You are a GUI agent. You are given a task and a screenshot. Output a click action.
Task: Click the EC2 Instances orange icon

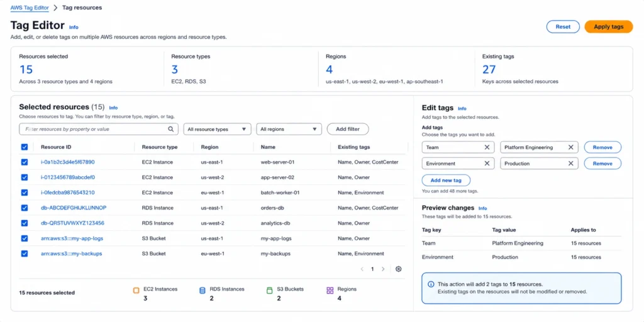pos(136,291)
